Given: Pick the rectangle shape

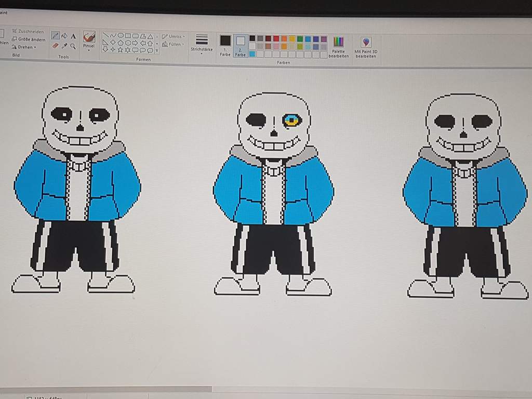Looking at the screenshot, I should (128, 36).
